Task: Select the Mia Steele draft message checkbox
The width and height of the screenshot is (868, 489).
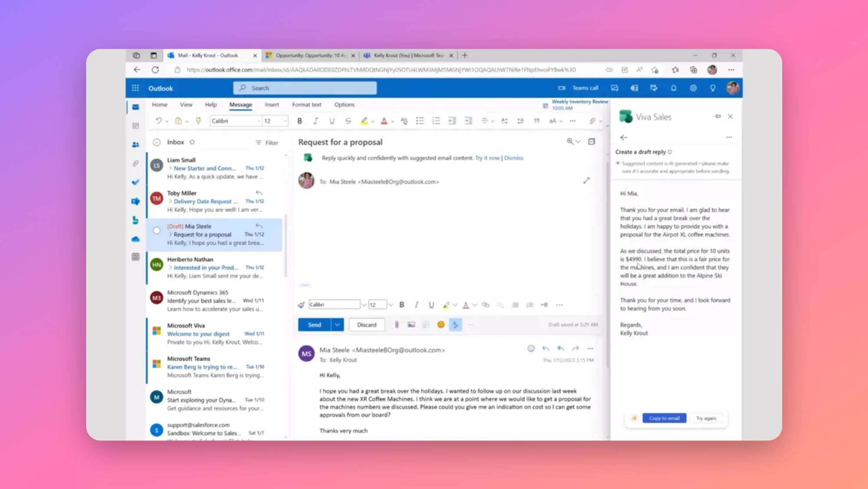Action: click(x=157, y=231)
